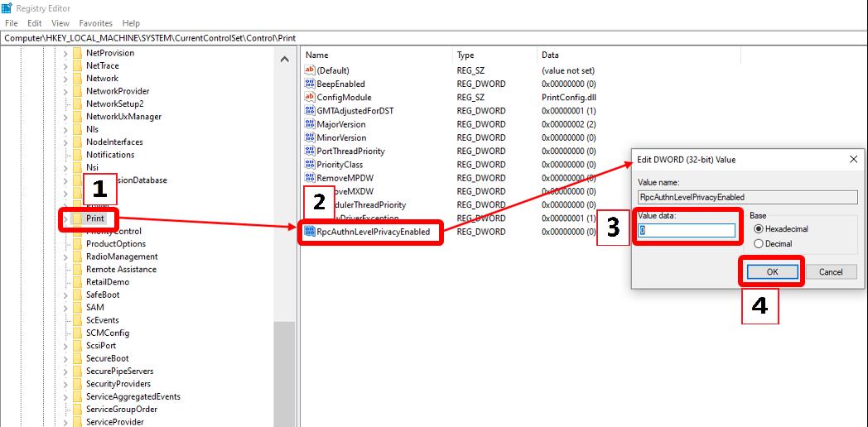Click the PortThreadPriority DWORD icon
868x427 pixels.
pos(310,151)
